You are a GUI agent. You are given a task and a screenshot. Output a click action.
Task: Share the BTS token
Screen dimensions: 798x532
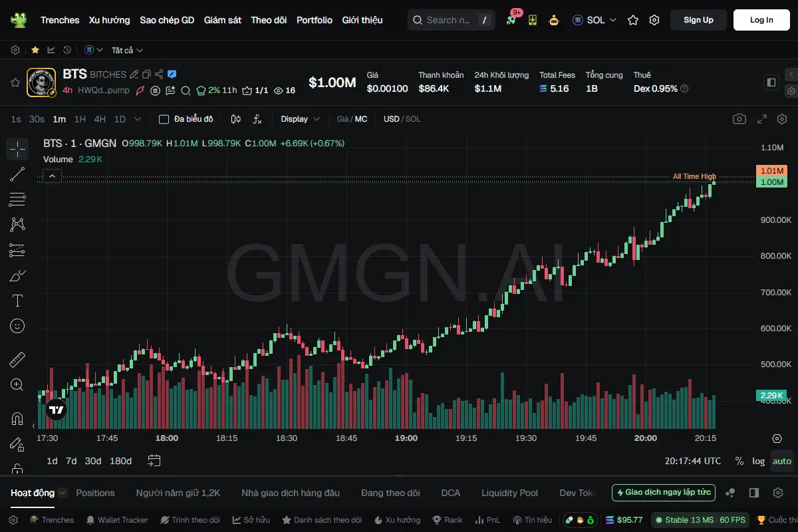(159, 74)
